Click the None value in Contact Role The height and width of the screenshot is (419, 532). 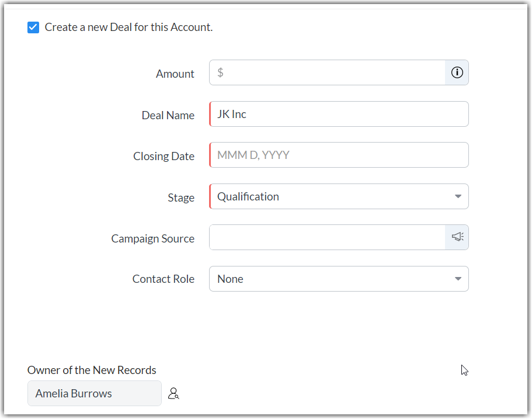pos(230,279)
